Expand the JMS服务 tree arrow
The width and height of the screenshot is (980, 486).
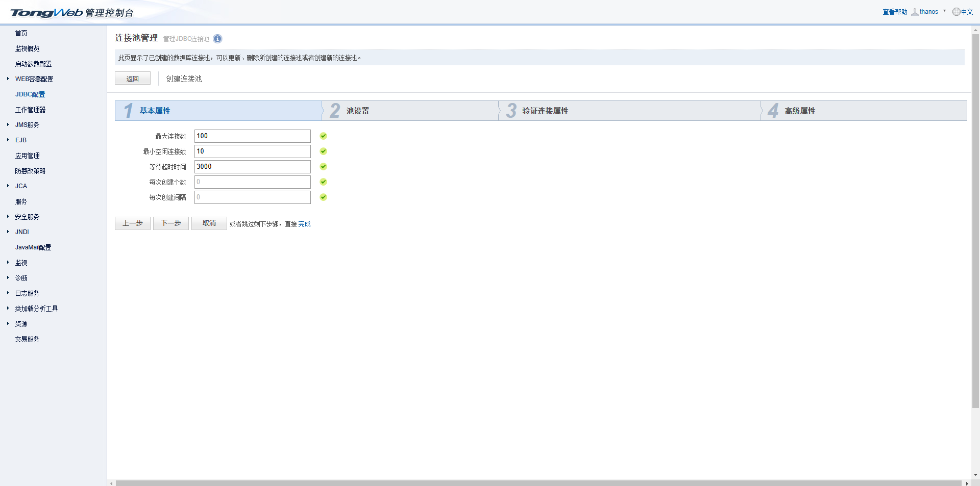(x=8, y=124)
